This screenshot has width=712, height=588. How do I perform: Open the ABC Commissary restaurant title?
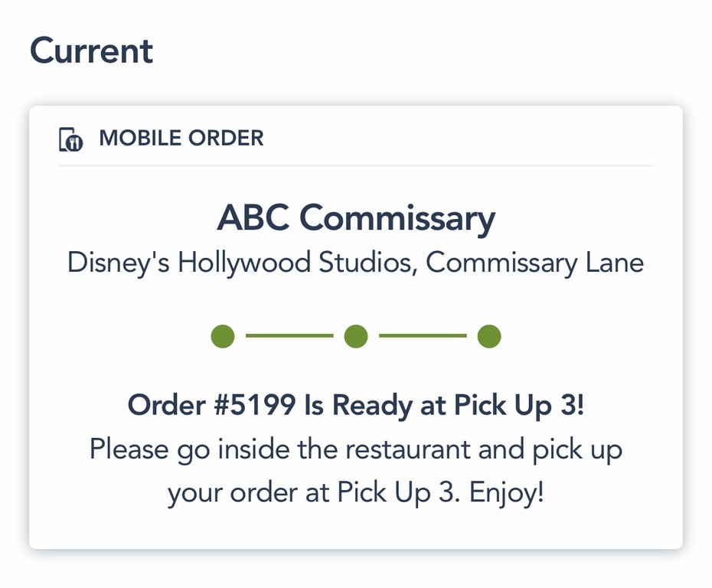click(x=356, y=218)
